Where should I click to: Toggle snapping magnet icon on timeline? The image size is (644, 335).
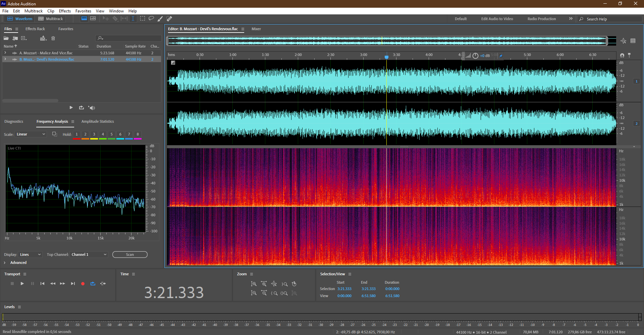click(x=622, y=55)
